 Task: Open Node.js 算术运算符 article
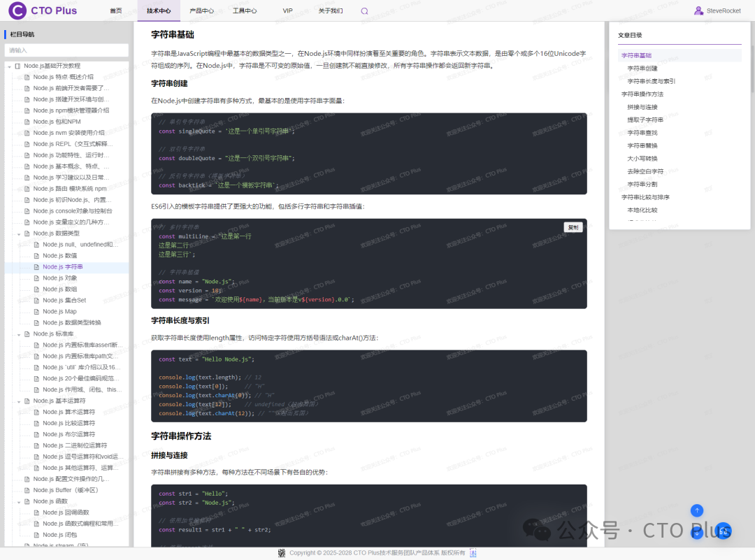(x=69, y=412)
